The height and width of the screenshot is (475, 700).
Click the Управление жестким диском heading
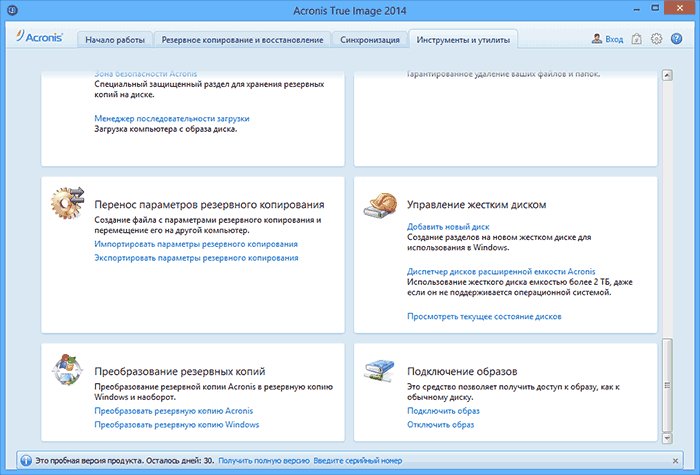point(477,205)
